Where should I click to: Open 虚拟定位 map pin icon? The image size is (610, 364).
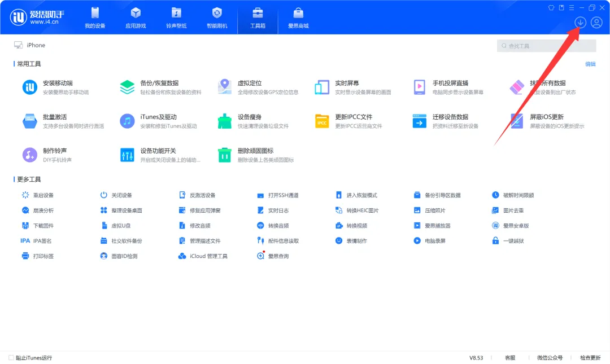[224, 87]
